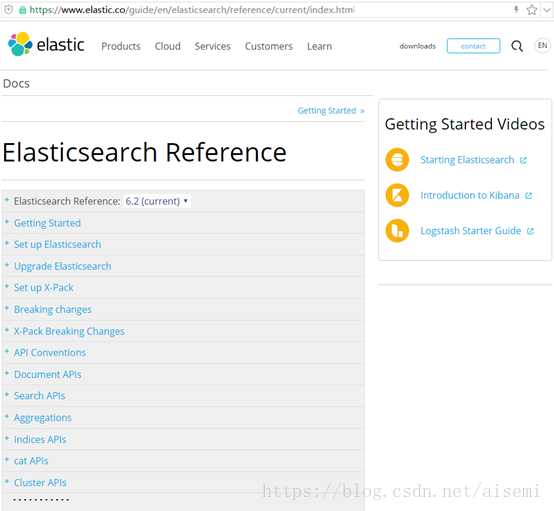554x511 pixels.
Task: Click external link icon beside Logstash Starter Guide
Action: coord(530,231)
